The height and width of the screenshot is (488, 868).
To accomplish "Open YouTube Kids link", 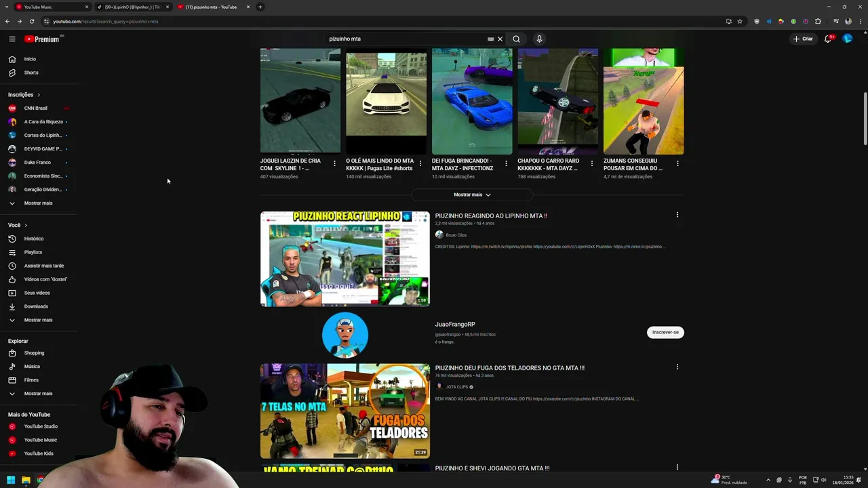I will click(x=39, y=453).
